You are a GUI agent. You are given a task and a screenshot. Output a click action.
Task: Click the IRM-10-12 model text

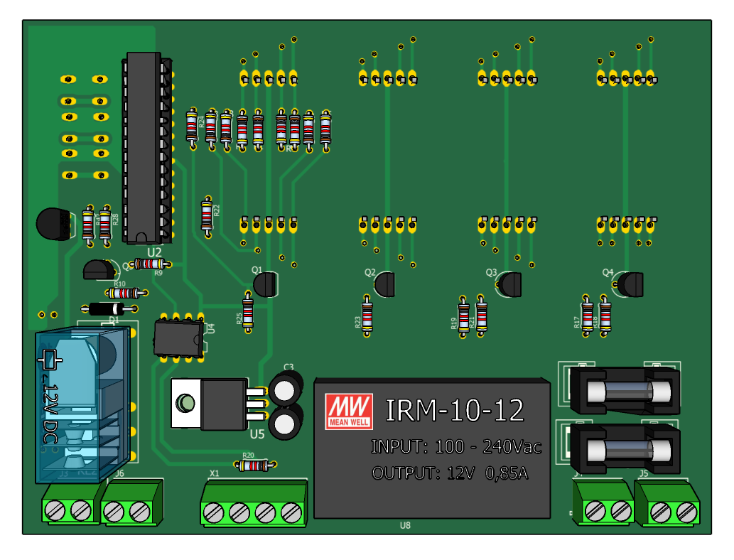point(454,410)
